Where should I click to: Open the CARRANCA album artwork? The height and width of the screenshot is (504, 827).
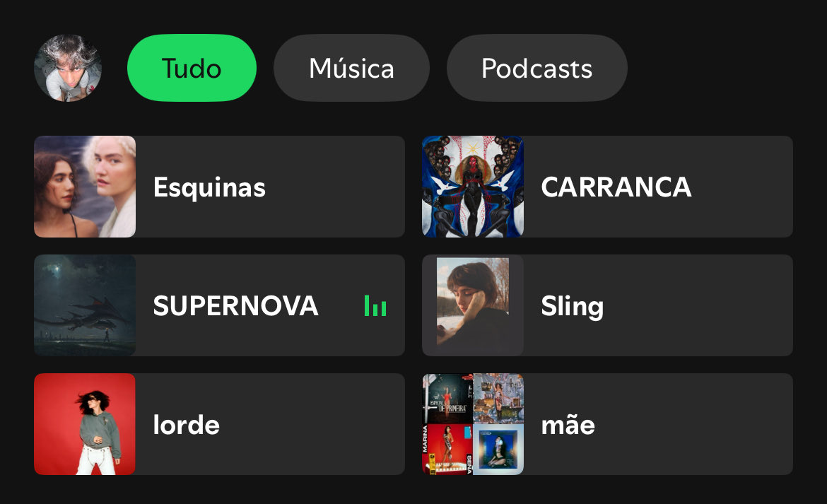[x=473, y=187]
